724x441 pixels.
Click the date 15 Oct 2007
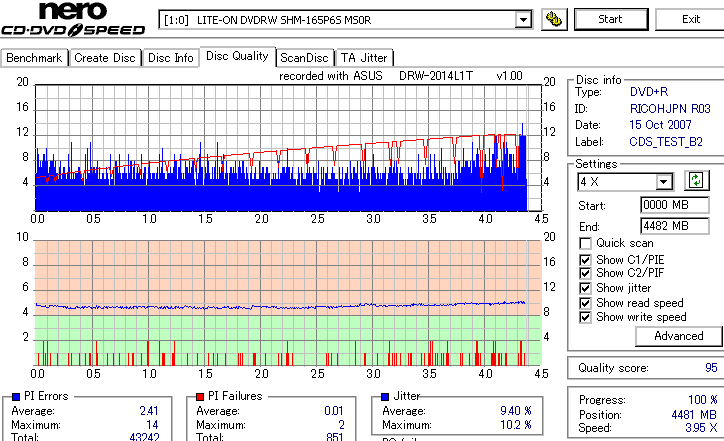click(660, 125)
